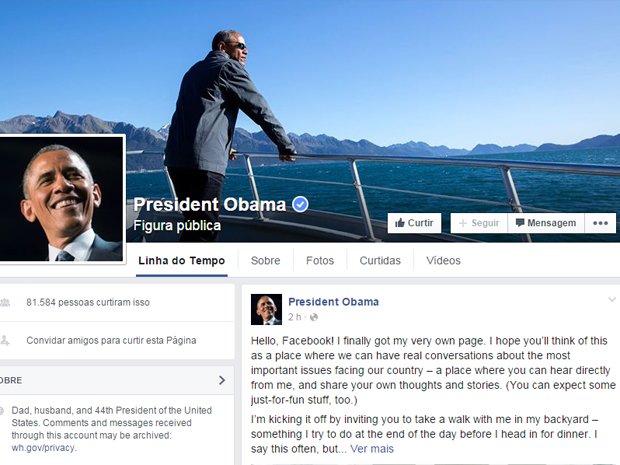
Task: Open the large profile picture
Action: [x=61, y=199]
